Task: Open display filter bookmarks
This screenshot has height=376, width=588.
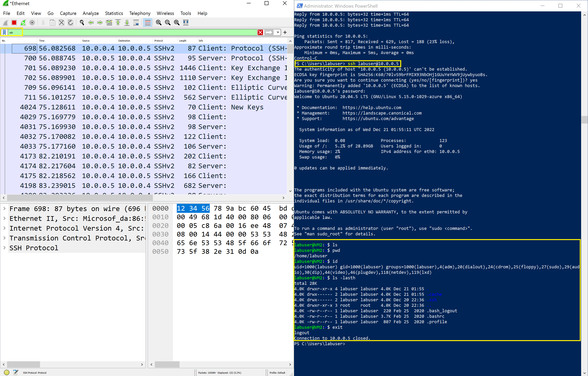Action: [x=4, y=33]
